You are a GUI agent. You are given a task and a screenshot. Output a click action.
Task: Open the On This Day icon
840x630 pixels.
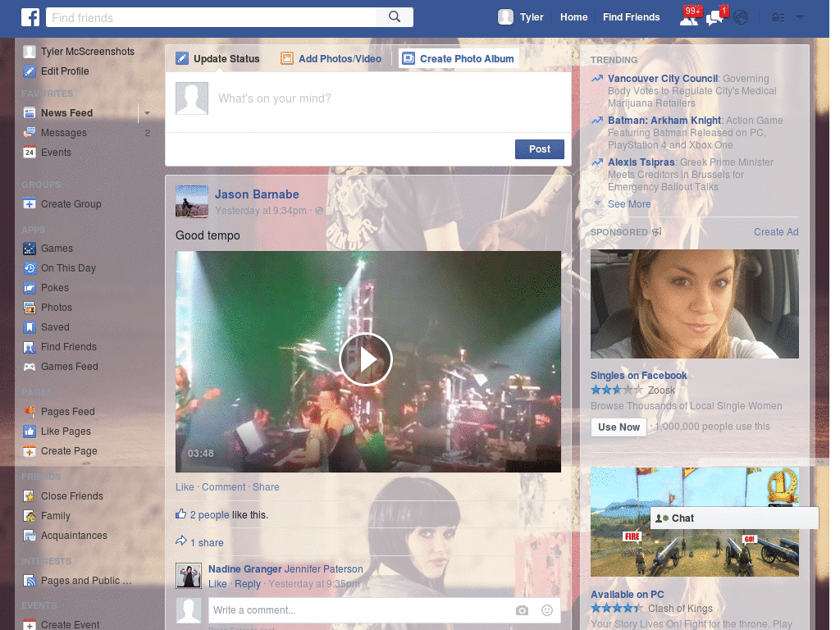pyautogui.click(x=30, y=268)
